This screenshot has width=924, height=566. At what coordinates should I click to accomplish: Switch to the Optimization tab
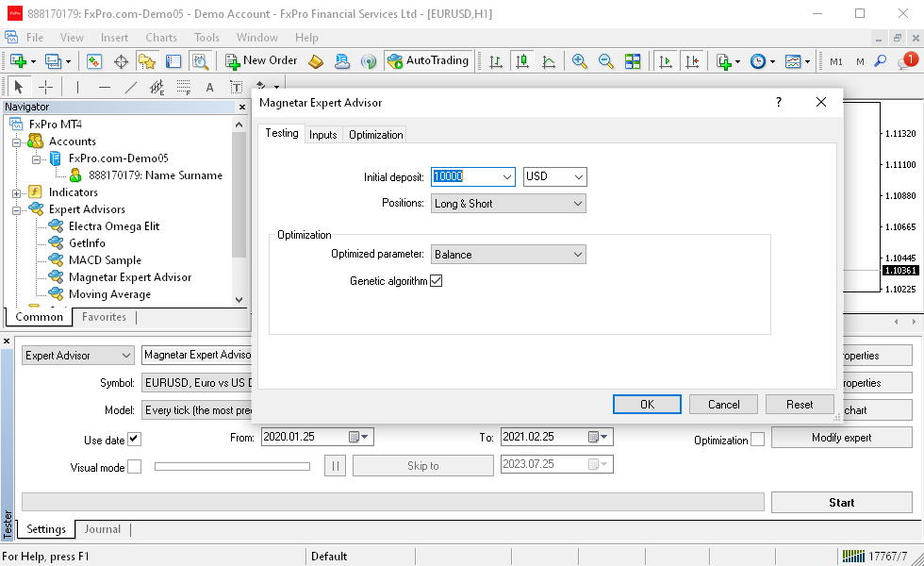coord(376,135)
